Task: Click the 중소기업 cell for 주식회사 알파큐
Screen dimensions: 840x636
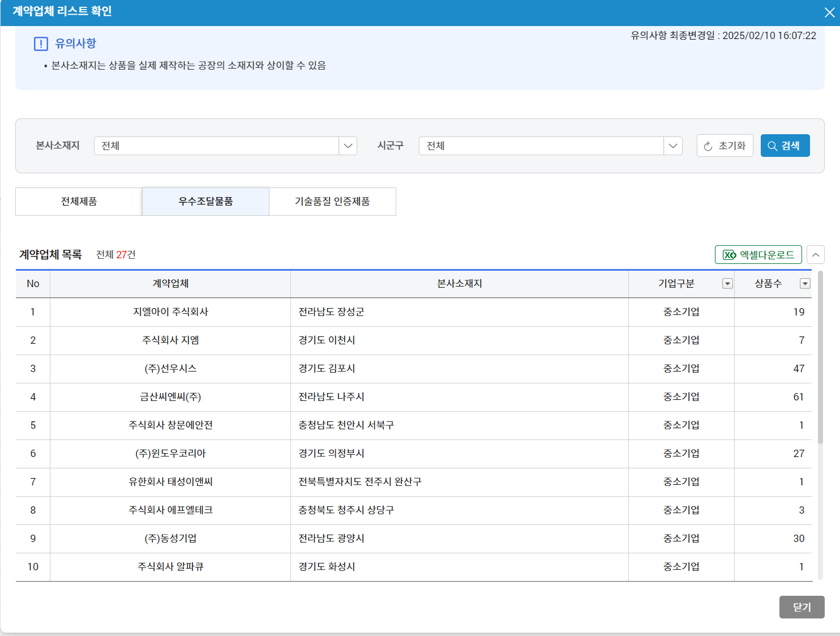Action: [x=682, y=567]
